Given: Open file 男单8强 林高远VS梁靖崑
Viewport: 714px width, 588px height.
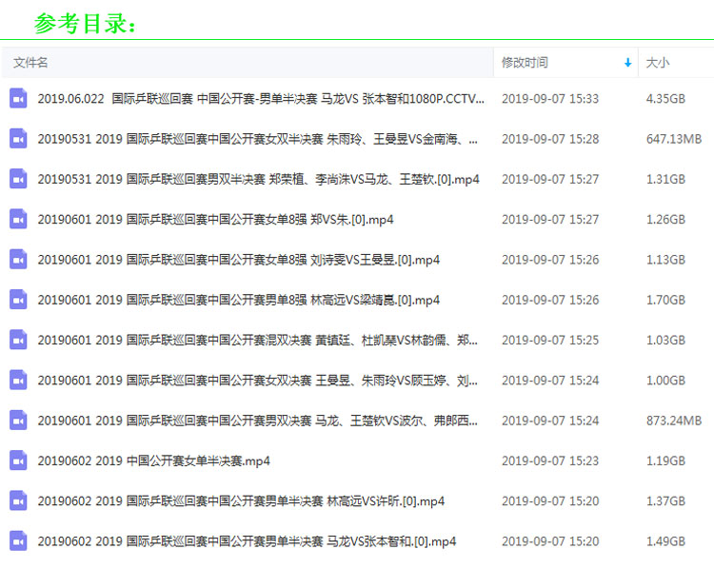Looking at the screenshot, I should point(238,300).
